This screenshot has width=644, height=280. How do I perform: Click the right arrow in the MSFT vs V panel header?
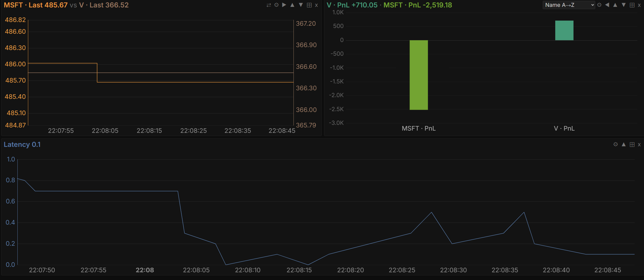pos(284,5)
